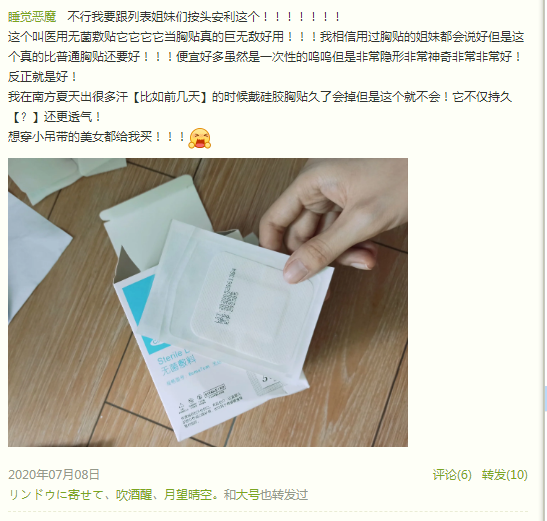Click the post date 2020年07月08日
This screenshot has height=521, width=547.
coord(54,475)
